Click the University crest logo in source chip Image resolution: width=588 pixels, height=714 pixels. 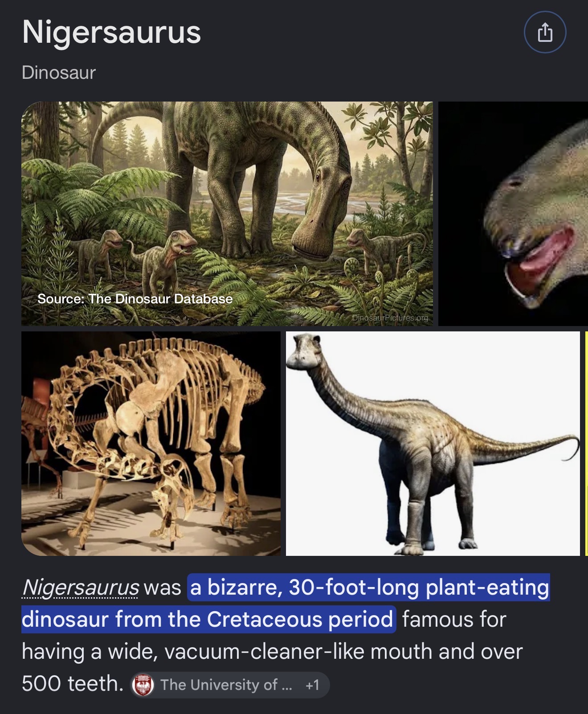[143, 685]
